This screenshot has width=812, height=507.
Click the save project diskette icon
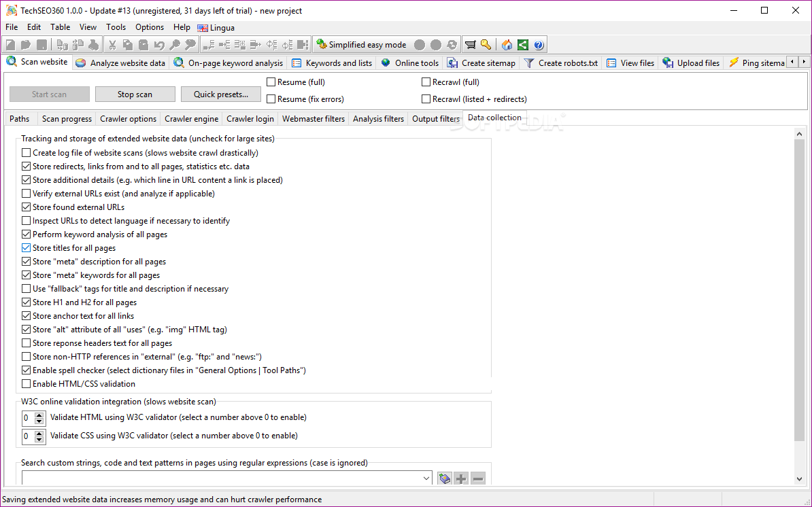click(x=42, y=45)
